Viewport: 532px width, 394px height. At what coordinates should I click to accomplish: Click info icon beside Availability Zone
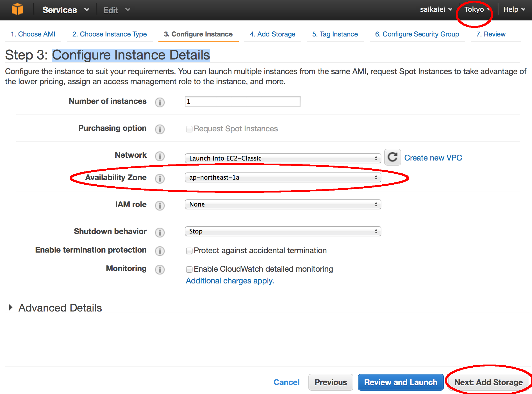[x=160, y=178]
